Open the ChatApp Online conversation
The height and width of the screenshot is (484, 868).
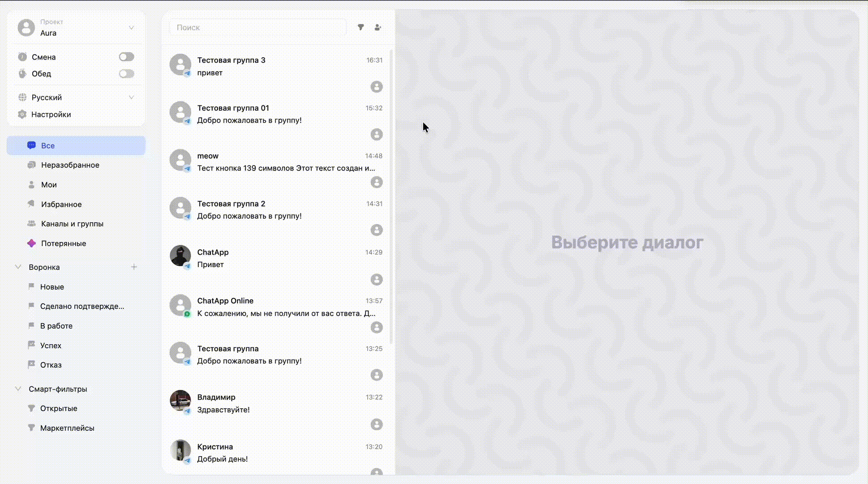tap(278, 307)
